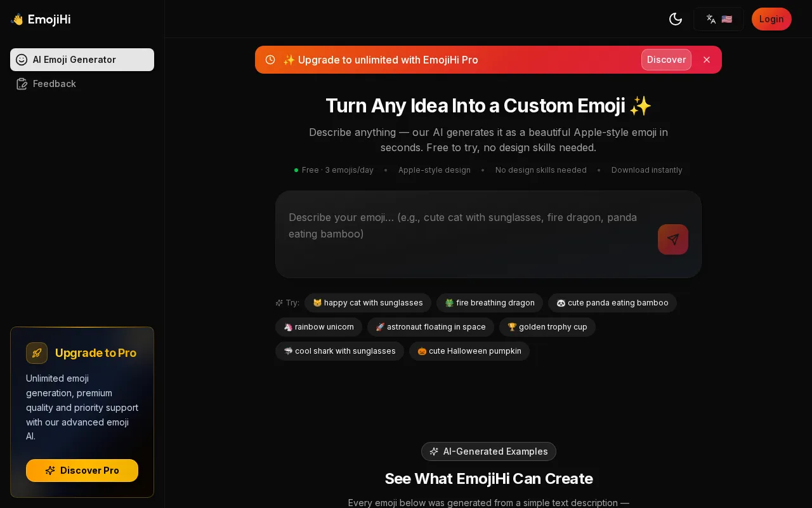Dismiss the upgrade banner with the X
Image resolution: width=812 pixels, height=508 pixels.
tap(707, 60)
